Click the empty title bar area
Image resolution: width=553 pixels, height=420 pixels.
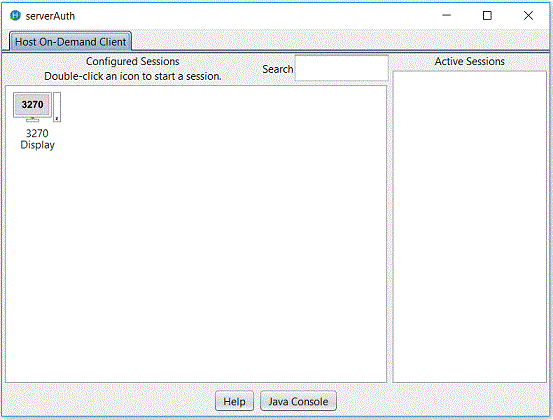254,16
